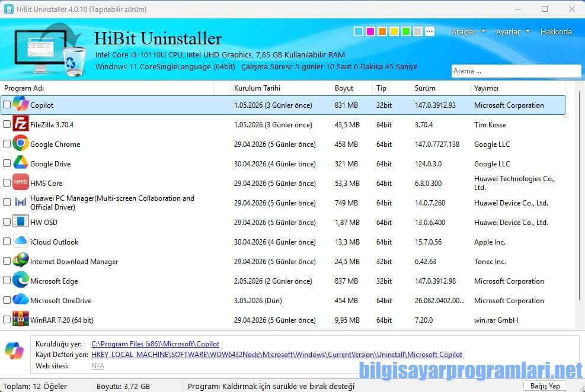Mark the Internet Download Manager checkbox
The image size is (585, 392).
7,261
